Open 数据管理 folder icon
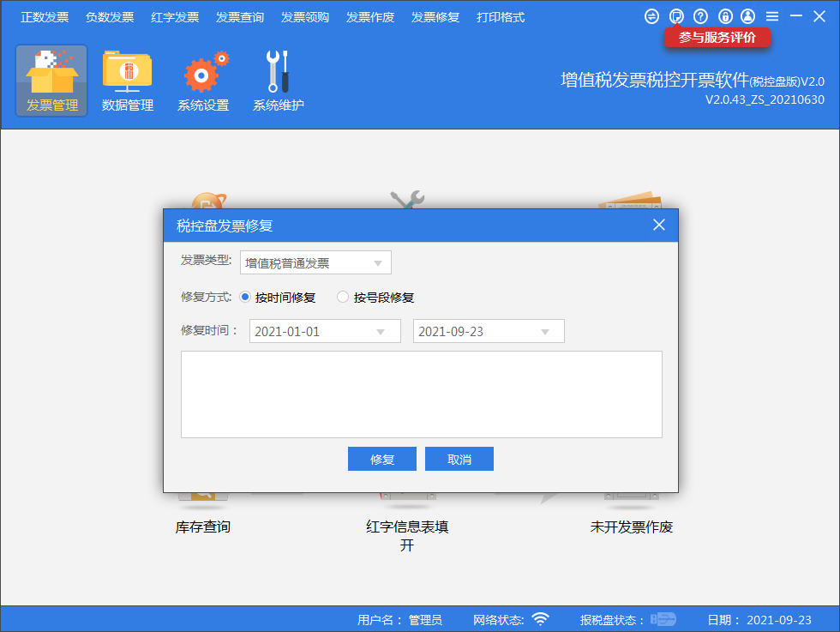 pos(128,81)
